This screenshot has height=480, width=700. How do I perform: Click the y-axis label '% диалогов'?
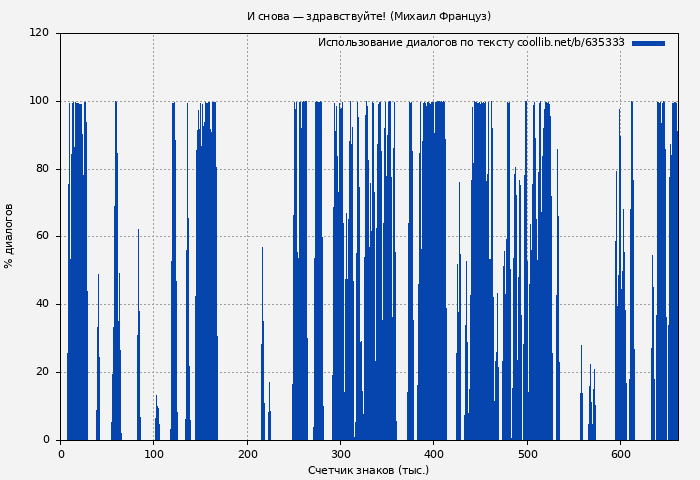click(10, 236)
